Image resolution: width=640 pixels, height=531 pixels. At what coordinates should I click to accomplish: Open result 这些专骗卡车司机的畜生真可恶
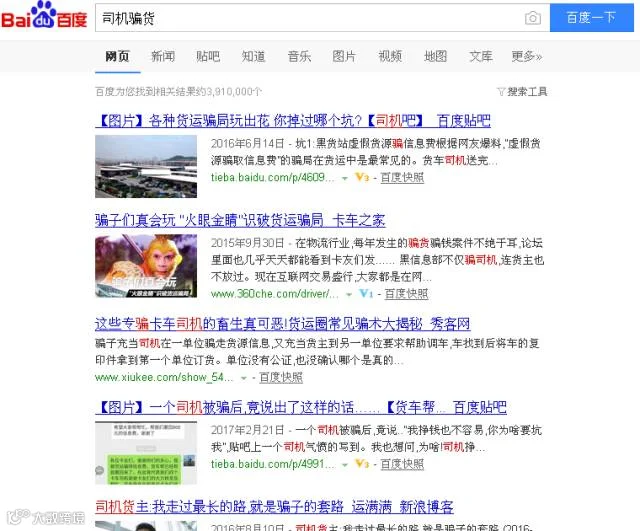tap(282, 324)
